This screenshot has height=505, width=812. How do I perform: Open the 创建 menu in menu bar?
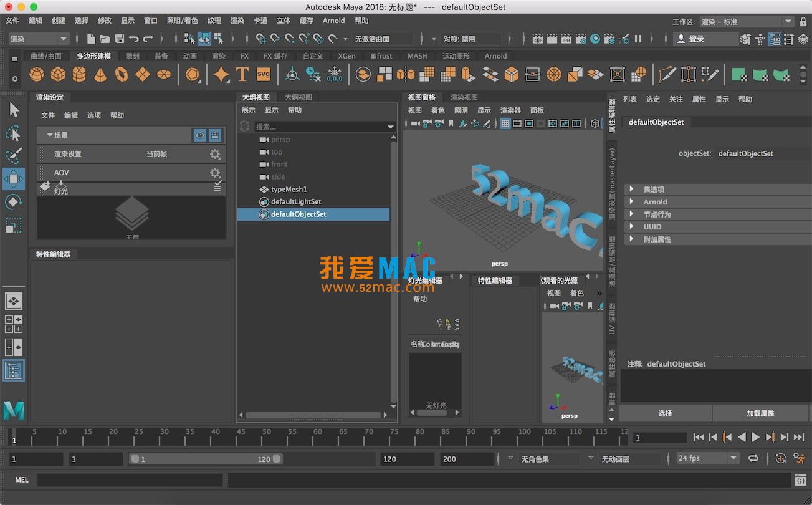tap(59, 21)
